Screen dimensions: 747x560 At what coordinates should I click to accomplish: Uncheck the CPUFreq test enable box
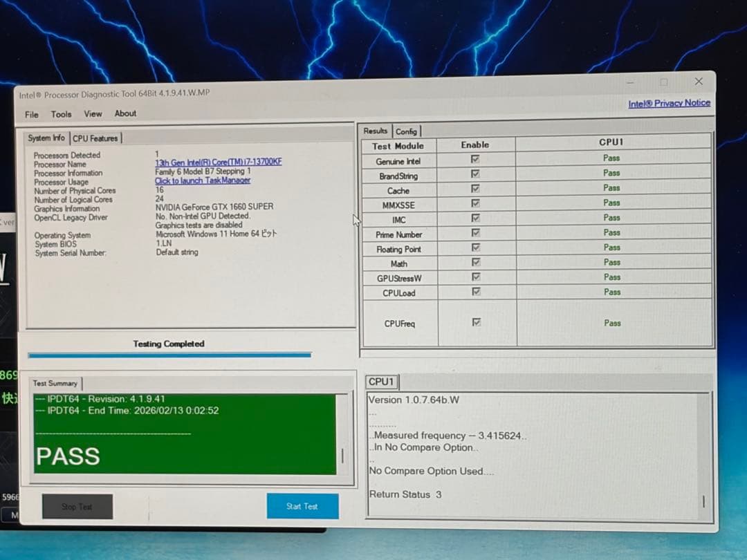coord(475,323)
